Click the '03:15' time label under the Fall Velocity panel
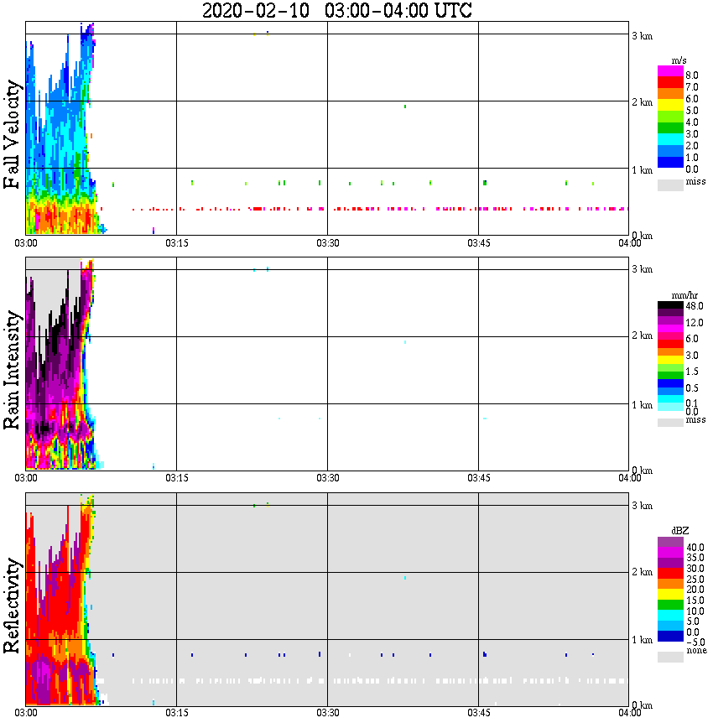This screenshot has height=728, width=713. pos(176,243)
